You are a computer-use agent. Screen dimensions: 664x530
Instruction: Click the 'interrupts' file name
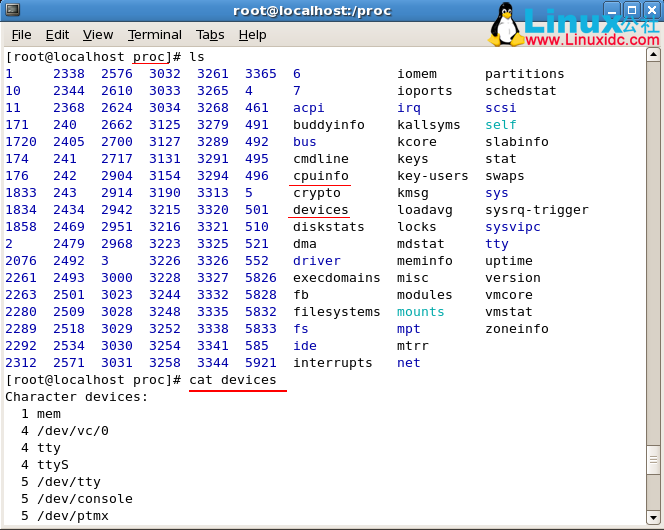point(333,363)
